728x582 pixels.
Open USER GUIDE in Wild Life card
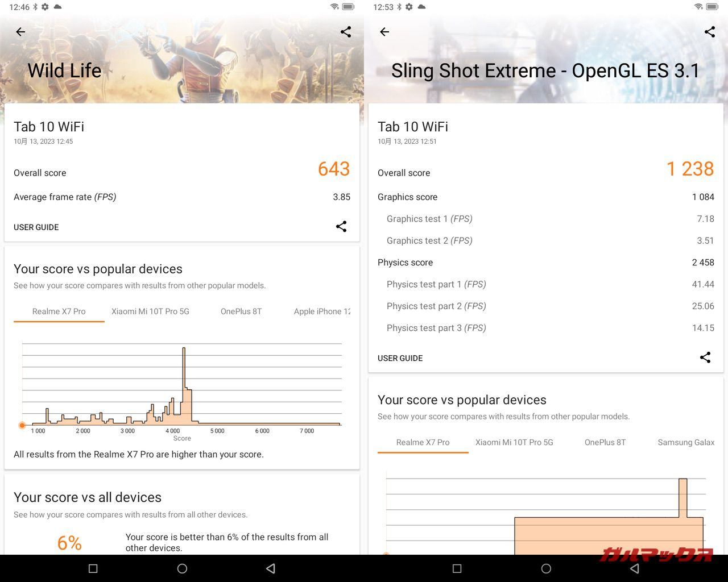tap(36, 227)
